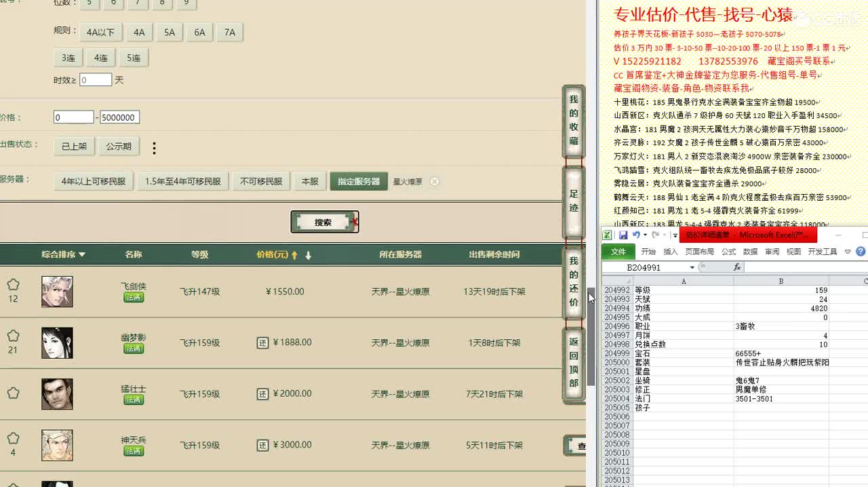Viewport: 868px width, 487px height.
Task: Click the 还 bargain icon for ¥2000.00
Action: coord(263,394)
